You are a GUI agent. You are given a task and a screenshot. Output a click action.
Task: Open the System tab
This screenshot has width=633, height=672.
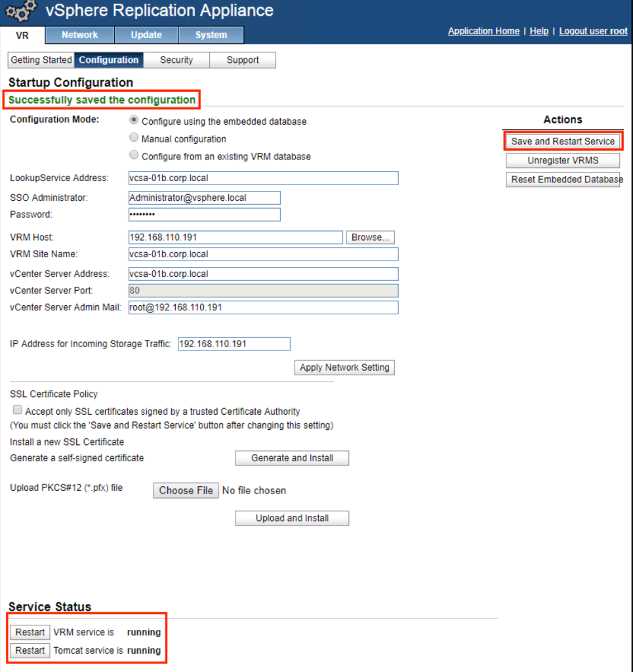(x=211, y=35)
